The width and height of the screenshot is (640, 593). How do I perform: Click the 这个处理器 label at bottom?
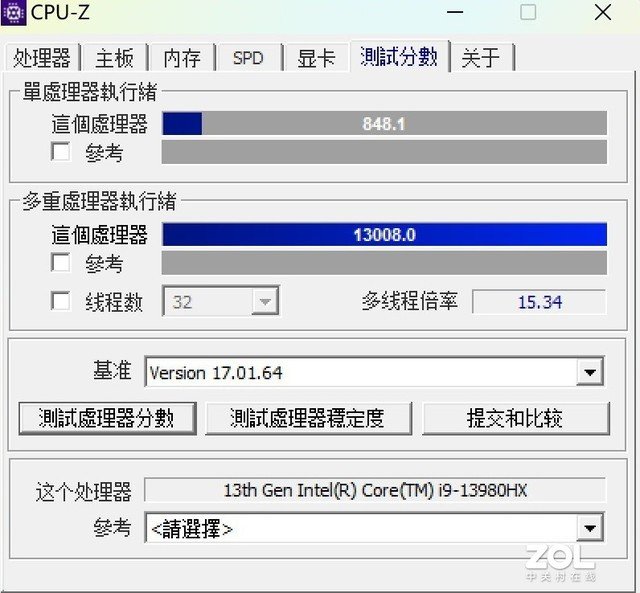(x=83, y=491)
